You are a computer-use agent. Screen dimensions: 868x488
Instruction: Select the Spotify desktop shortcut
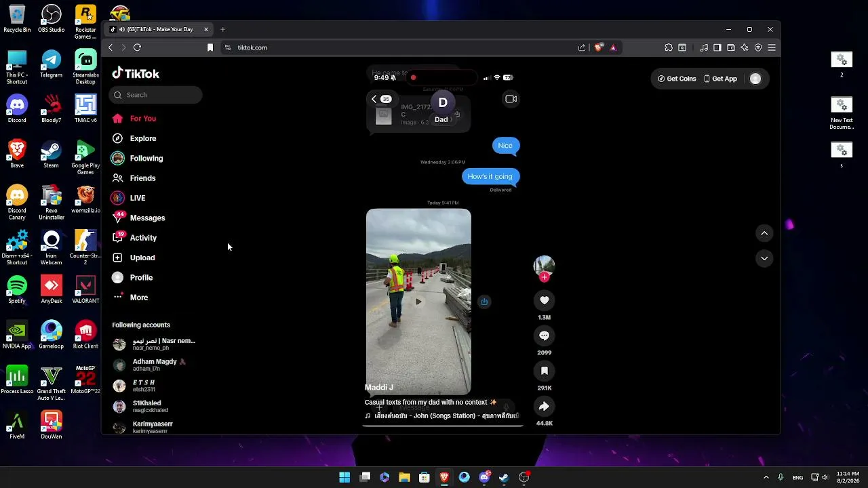click(x=17, y=290)
